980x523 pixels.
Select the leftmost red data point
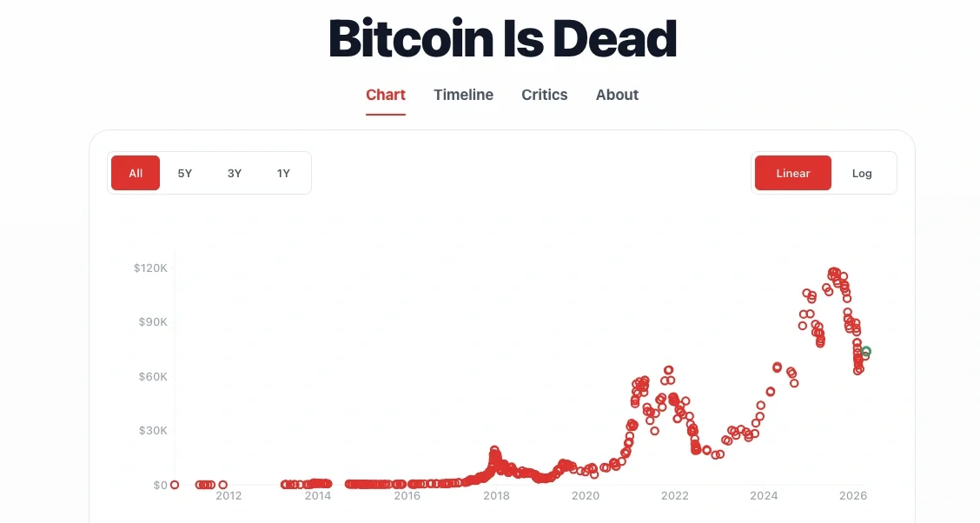point(175,485)
